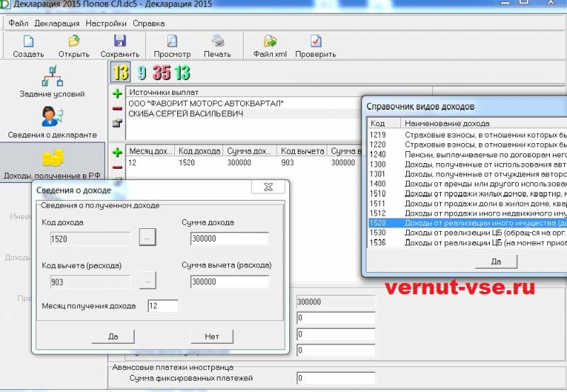
Task: Open Сведения о декларанте sidebar section
Action: (52, 123)
